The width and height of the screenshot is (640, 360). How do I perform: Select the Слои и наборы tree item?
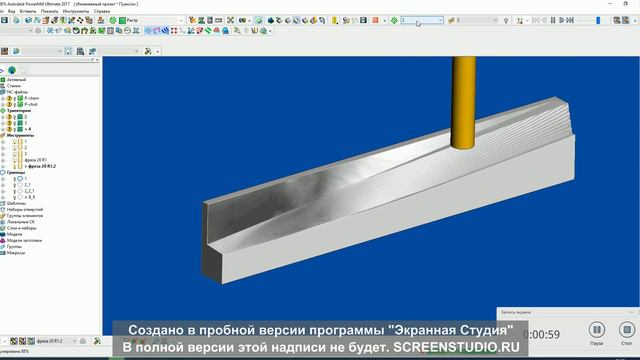(22, 228)
